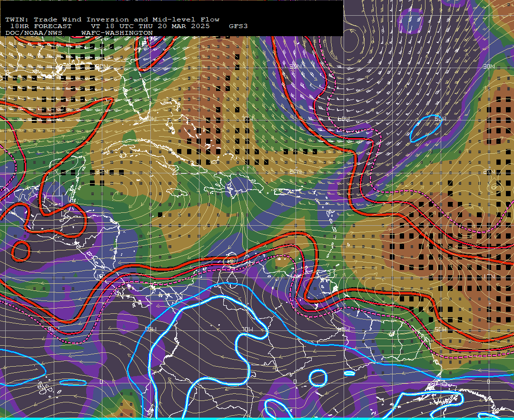Click the '90W' longitude grid label
This screenshot has width=514, height=420.
click(x=53, y=329)
